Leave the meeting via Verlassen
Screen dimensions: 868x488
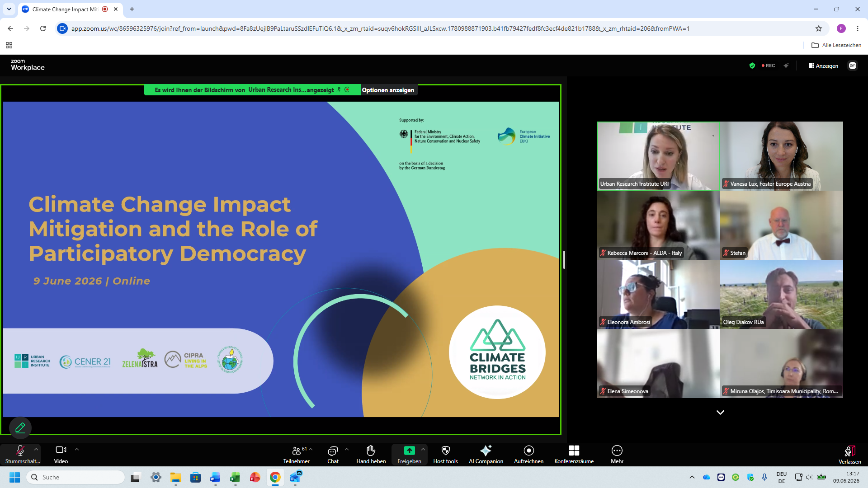click(850, 454)
